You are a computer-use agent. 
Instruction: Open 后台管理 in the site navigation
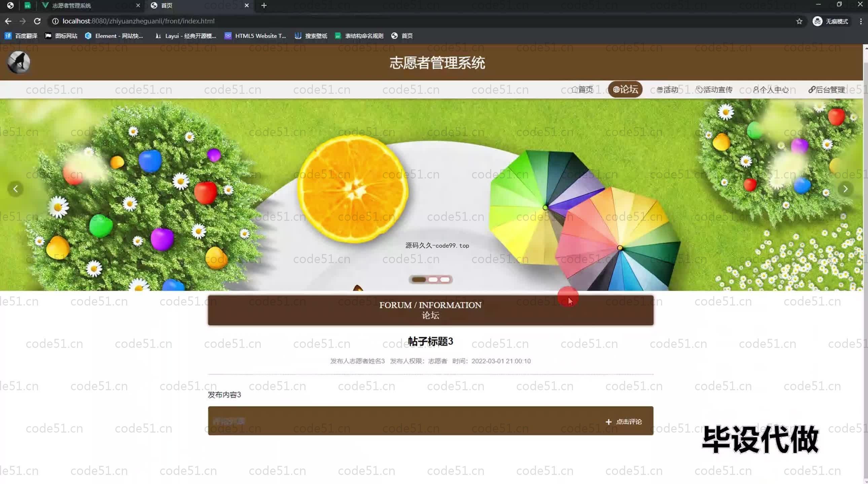pyautogui.click(x=827, y=89)
